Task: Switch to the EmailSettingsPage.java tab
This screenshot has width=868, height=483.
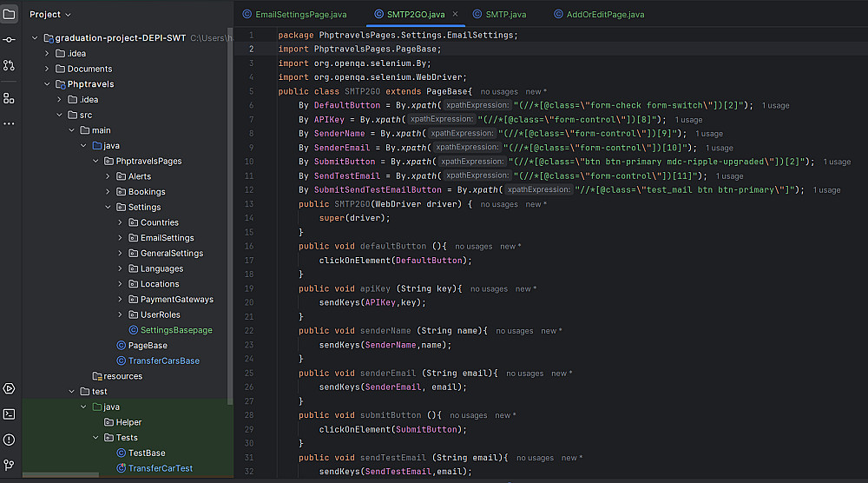Action: pyautogui.click(x=297, y=14)
